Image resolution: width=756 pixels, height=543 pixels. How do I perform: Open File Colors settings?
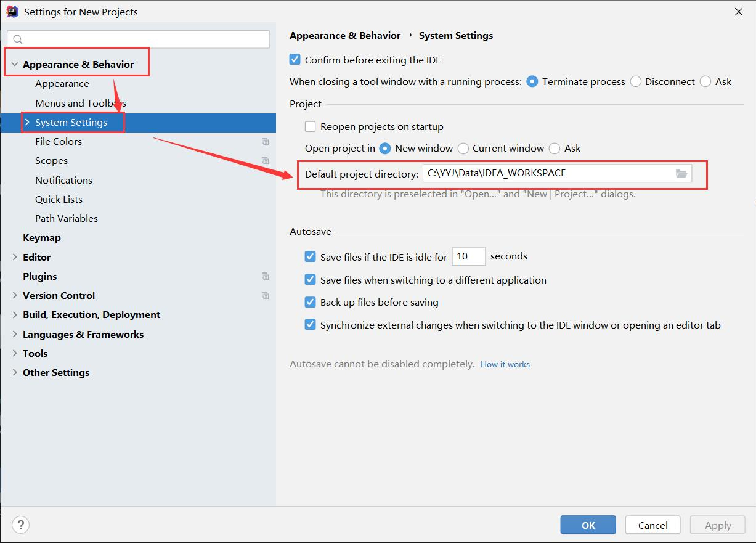click(x=59, y=141)
